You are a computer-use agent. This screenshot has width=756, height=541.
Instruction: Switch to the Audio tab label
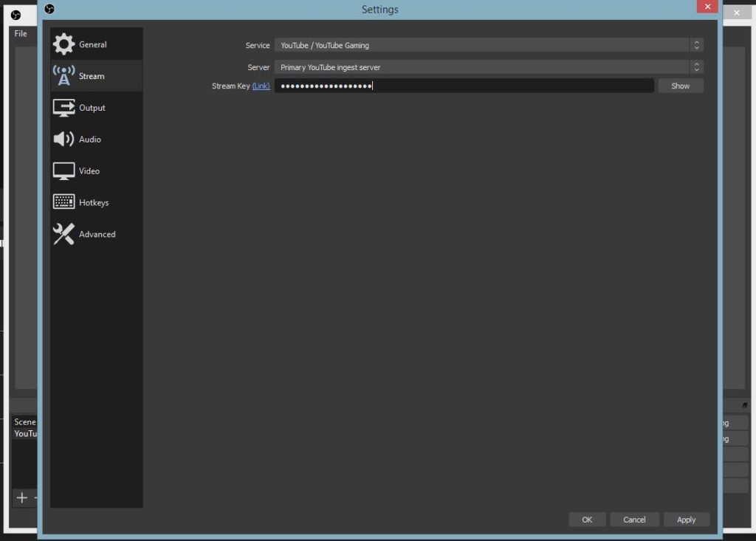click(x=90, y=139)
